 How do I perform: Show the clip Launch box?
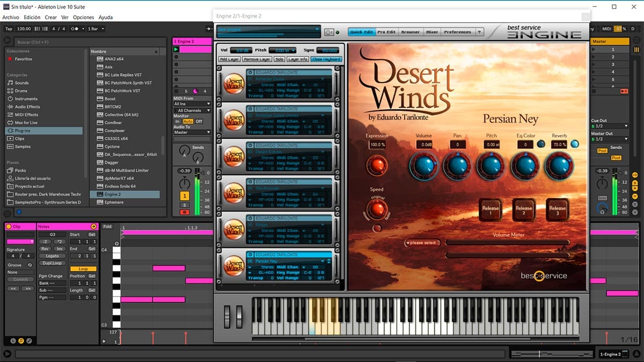coord(13,341)
